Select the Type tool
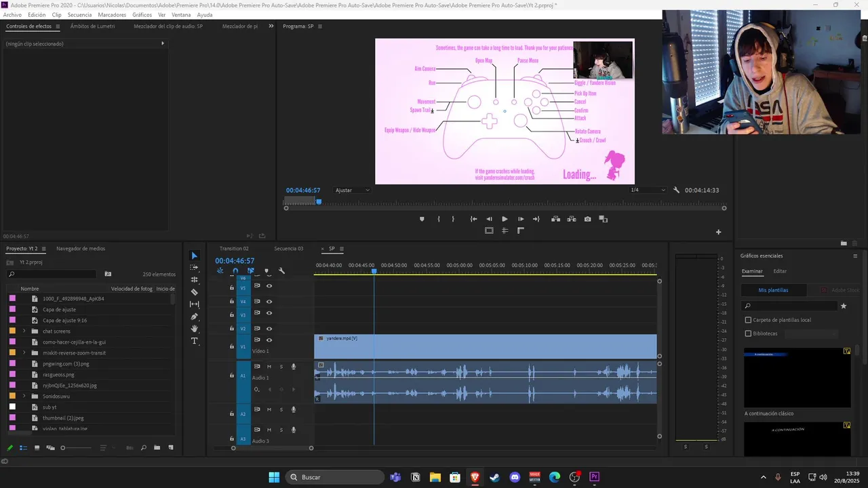The width and height of the screenshot is (868, 488). point(195,341)
